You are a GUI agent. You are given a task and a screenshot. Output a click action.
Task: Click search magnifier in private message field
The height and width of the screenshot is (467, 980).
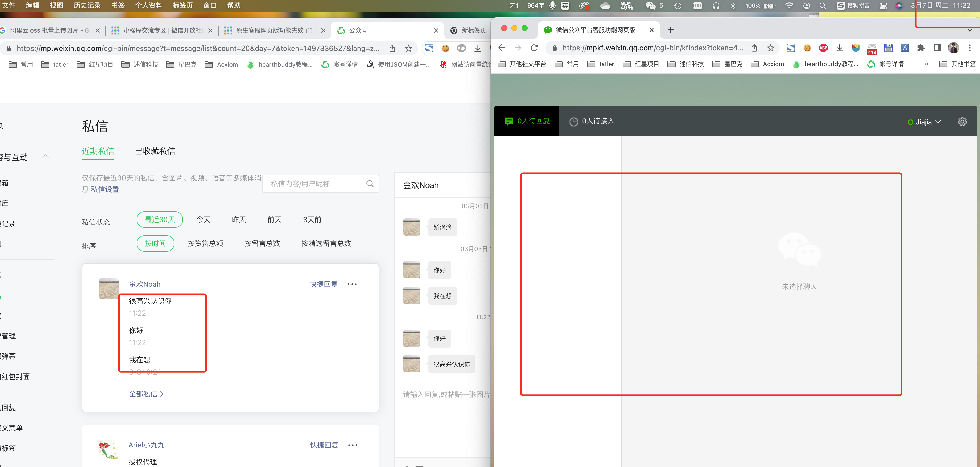click(x=369, y=184)
